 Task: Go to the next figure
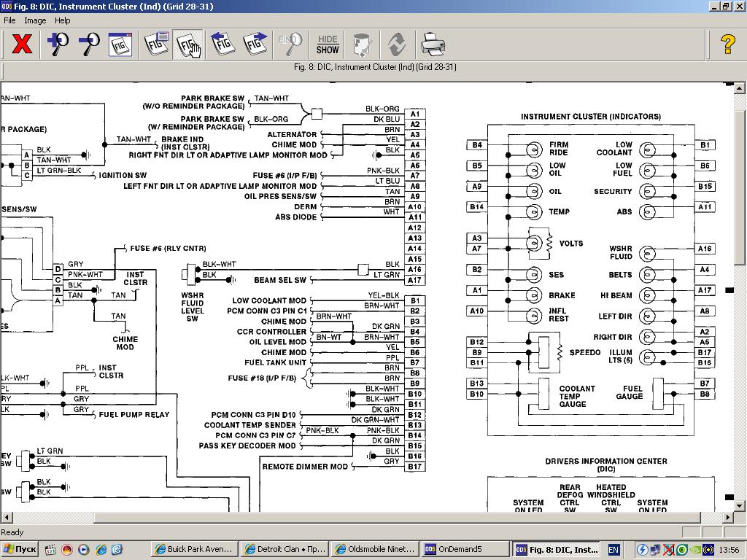255,44
